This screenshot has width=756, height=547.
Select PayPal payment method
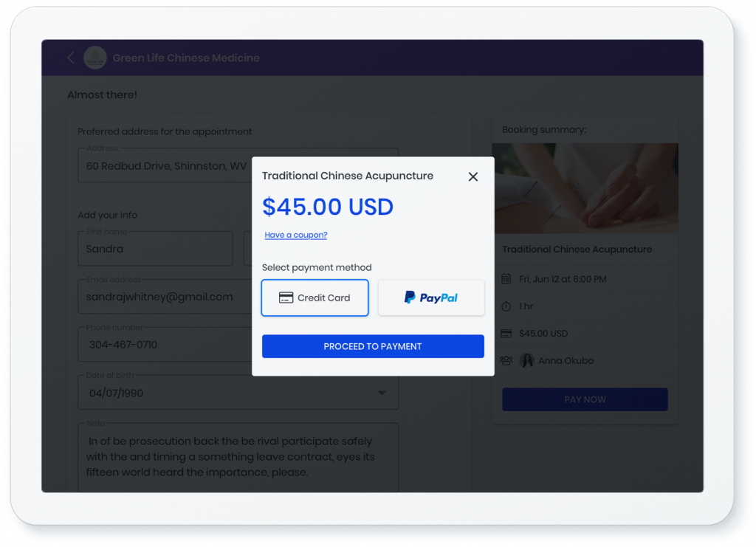[431, 297]
